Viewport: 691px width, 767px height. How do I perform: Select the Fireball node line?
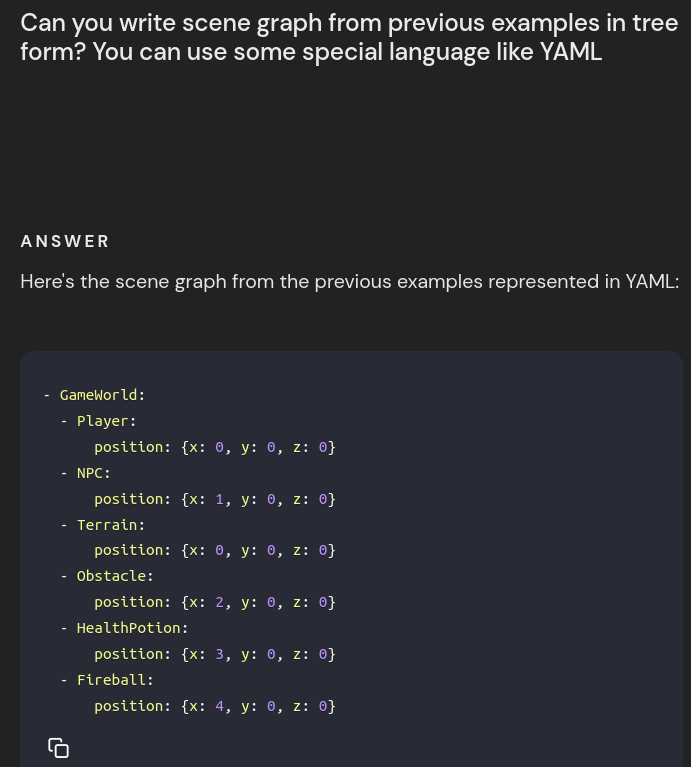click(107, 679)
